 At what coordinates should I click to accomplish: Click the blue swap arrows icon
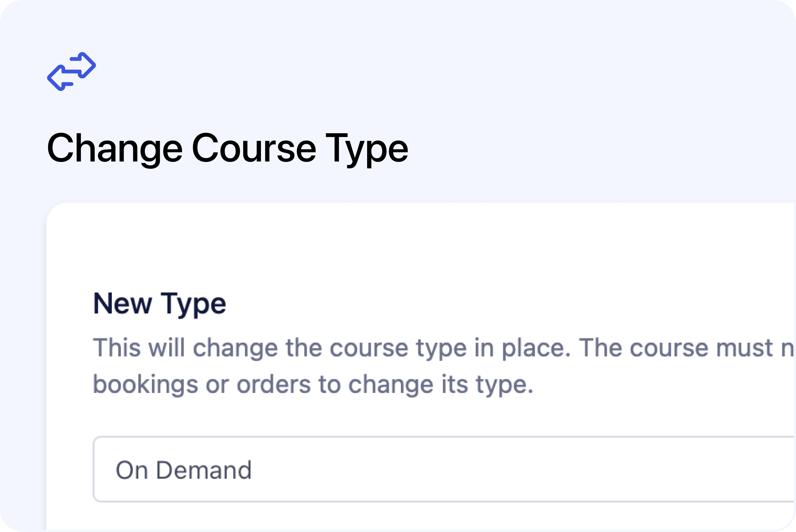pyautogui.click(x=72, y=72)
